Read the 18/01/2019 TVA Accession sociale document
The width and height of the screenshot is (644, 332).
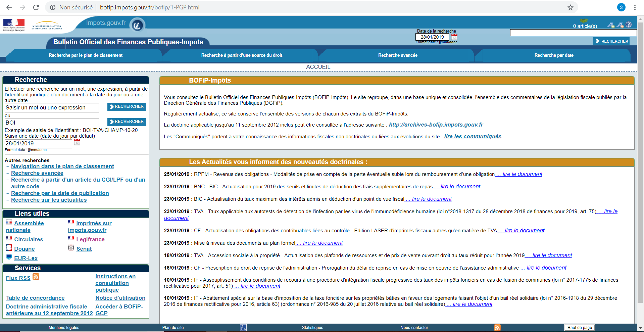(549, 255)
